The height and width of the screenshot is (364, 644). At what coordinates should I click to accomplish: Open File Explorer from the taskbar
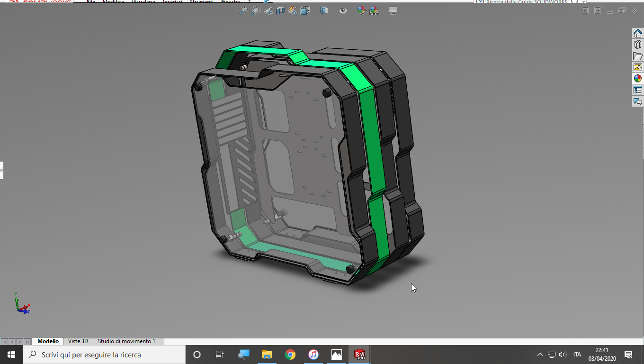click(267, 355)
